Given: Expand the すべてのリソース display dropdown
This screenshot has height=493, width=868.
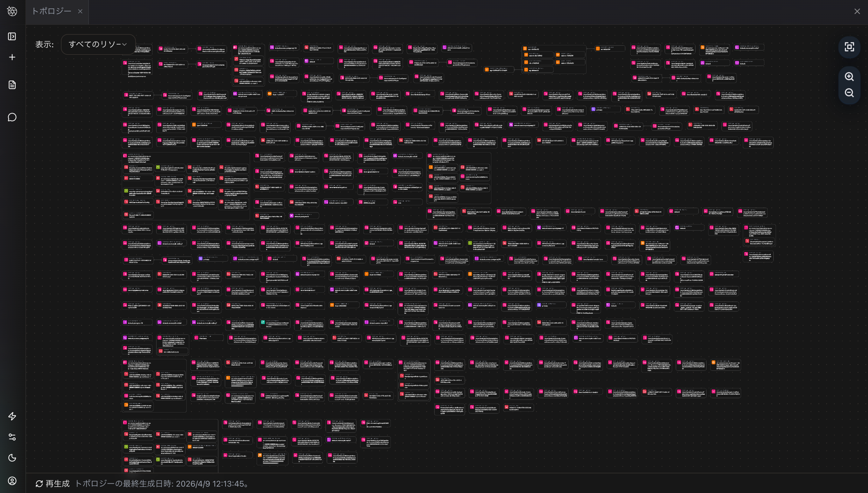Looking at the screenshot, I should [98, 44].
